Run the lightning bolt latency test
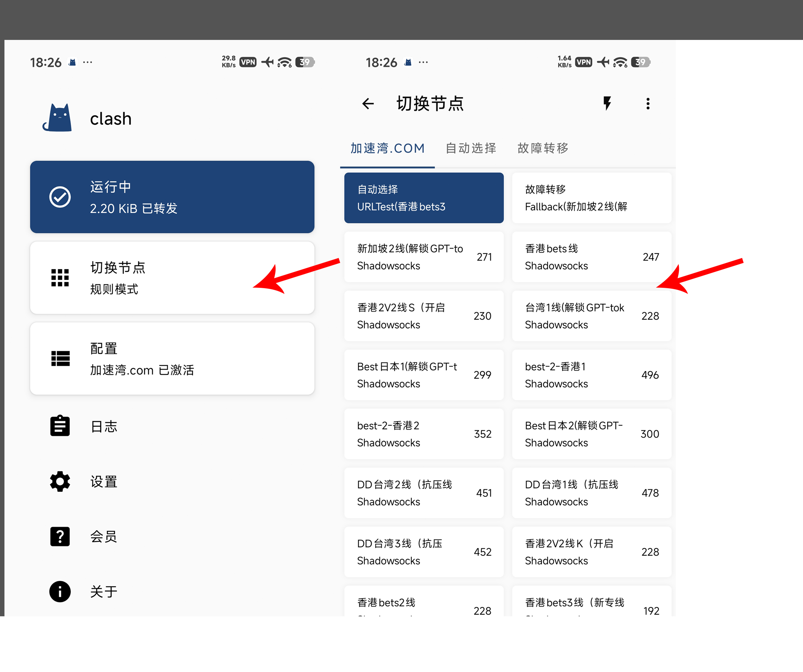Viewport: 803px width, 672px height. pos(607,103)
